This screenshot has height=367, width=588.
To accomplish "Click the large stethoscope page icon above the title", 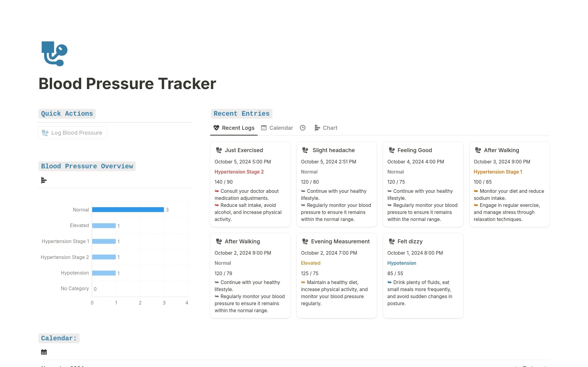I will [x=54, y=54].
